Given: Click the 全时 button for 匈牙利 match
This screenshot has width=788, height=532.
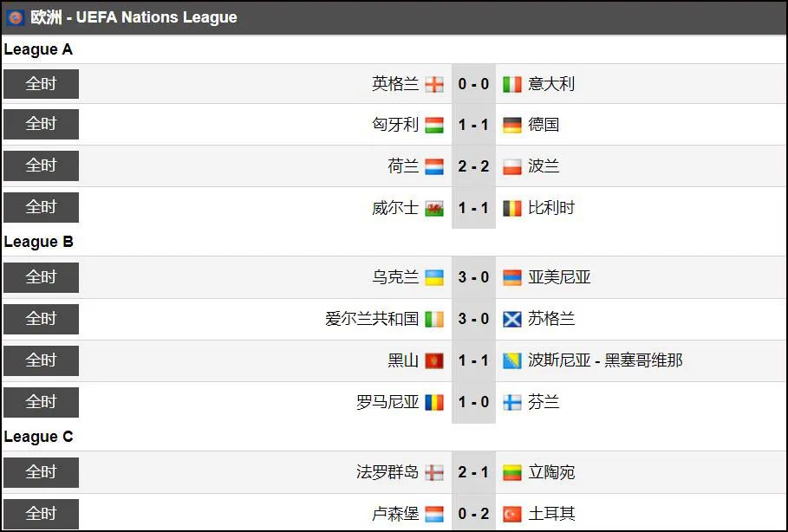Looking at the screenshot, I should [42, 124].
